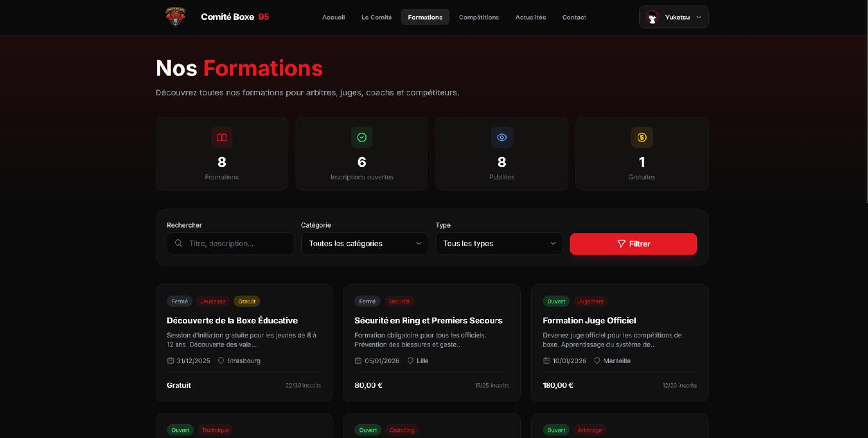Click the red book Formations stat icon
This screenshot has height=438, width=868.
[222, 138]
